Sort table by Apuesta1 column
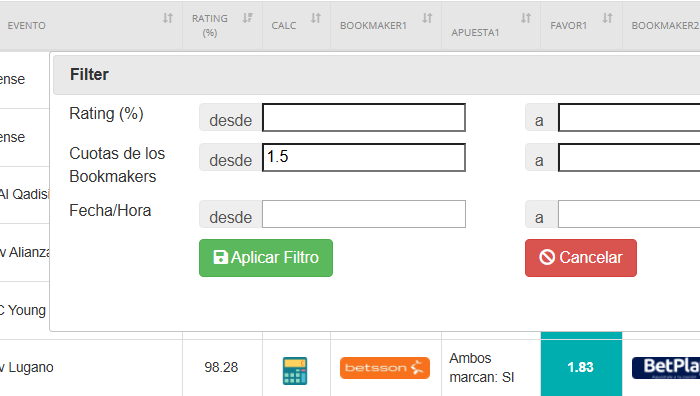This screenshot has width=700, height=396. (526, 18)
